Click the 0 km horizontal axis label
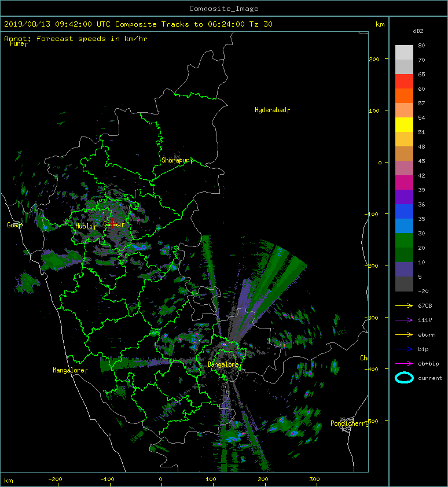This screenshot has height=487, width=448. coord(161,479)
